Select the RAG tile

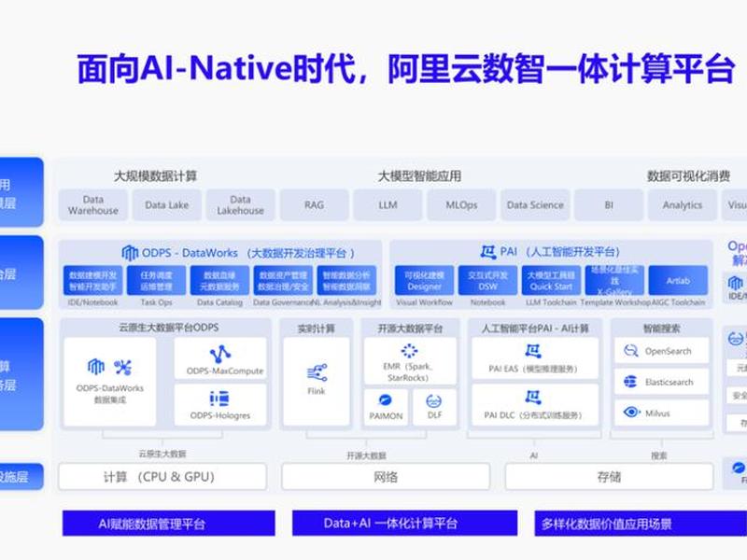click(314, 204)
